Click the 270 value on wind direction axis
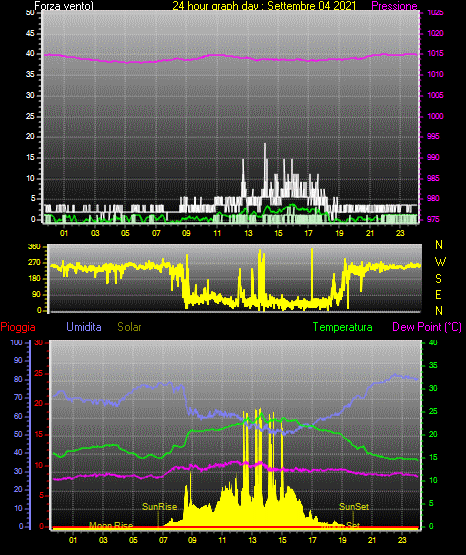 click(x=34, y=263)
